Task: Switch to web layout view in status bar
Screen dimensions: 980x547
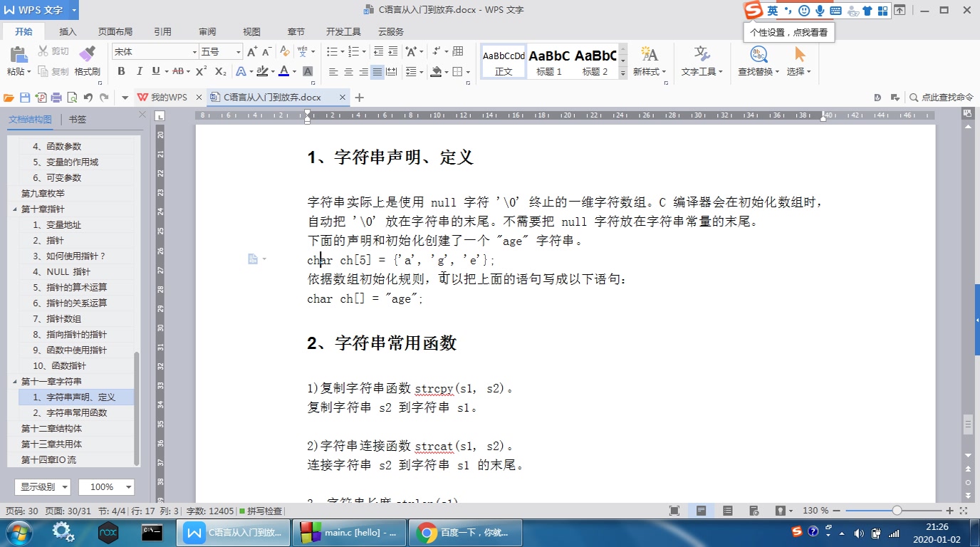Action: tap(755, 511)
